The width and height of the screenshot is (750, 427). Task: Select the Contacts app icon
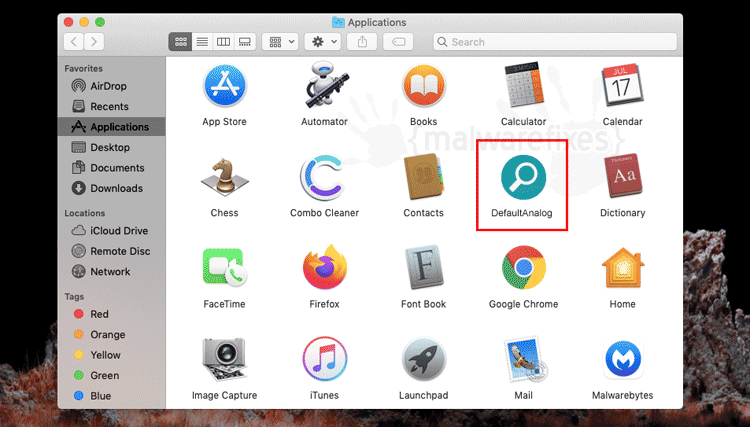(424, 176)
